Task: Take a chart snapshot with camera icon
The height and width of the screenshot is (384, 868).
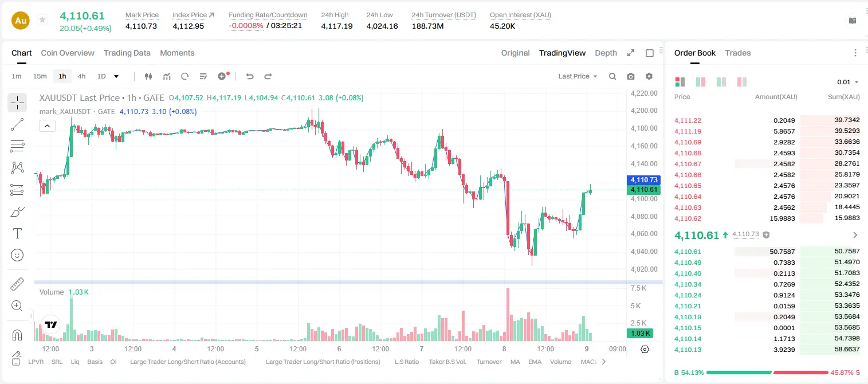Action: 631,76
